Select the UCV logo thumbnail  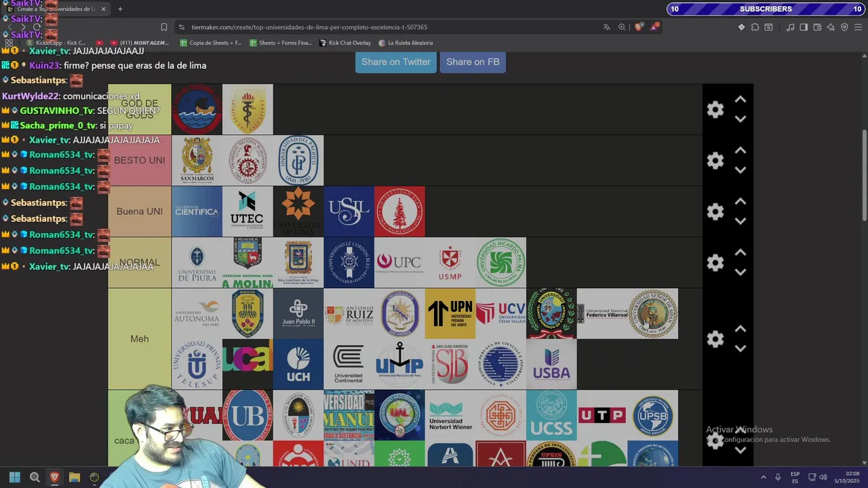[x=500, y=313]
